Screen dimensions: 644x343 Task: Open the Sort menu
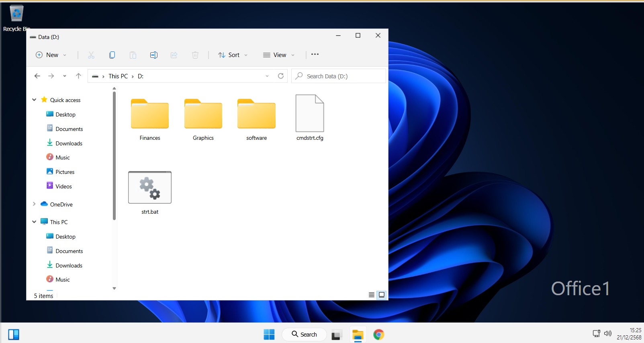pos(233,55)
